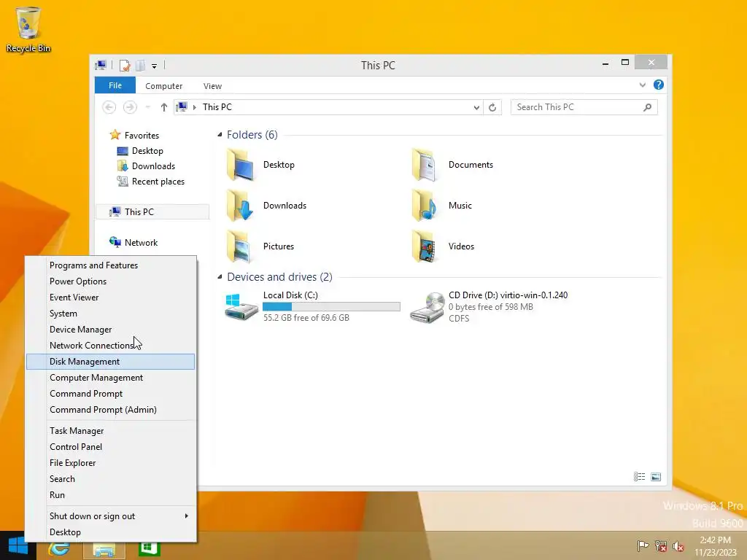Open the File ribbon tab
The image size is (747, 560).
[x=115, y=85]
